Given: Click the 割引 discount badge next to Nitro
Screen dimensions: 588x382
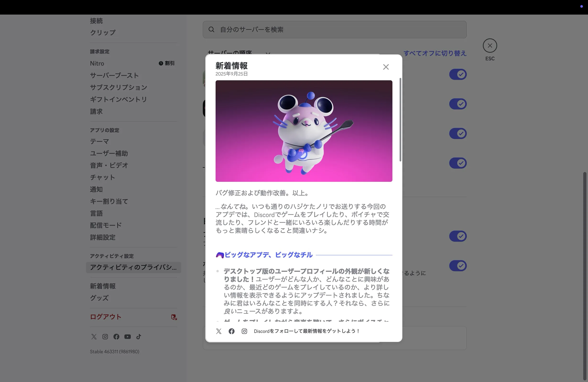Looking at the screenshot, I should click(167, 64).
